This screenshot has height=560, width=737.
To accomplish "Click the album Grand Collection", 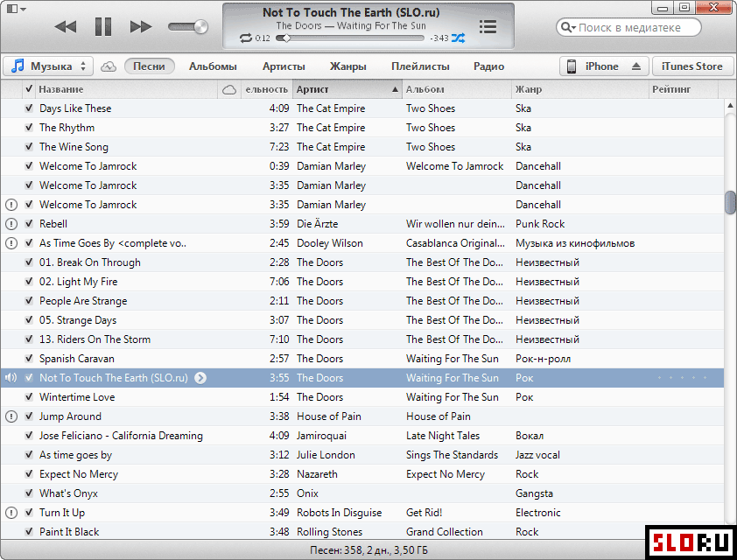I will click(444, 532).
